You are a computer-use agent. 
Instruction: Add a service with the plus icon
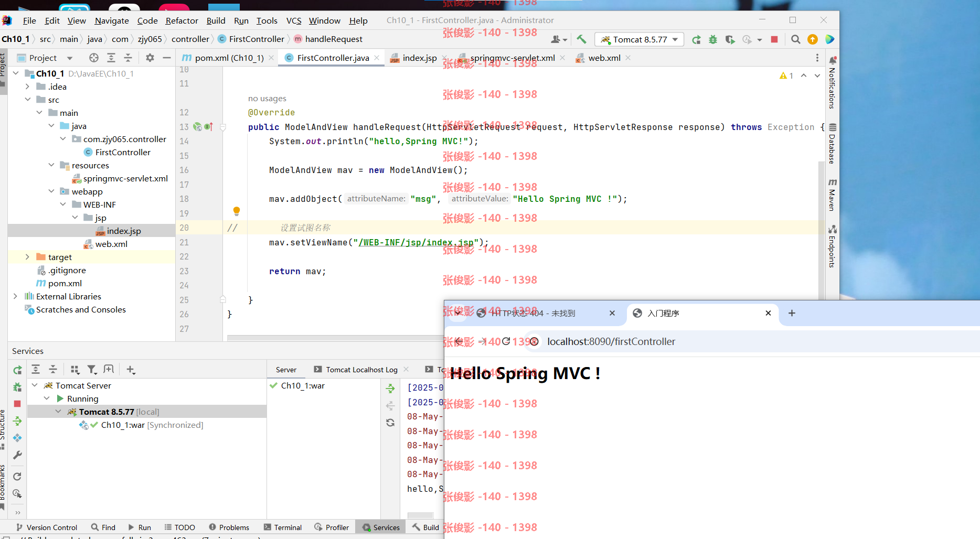tap(131, 370)
